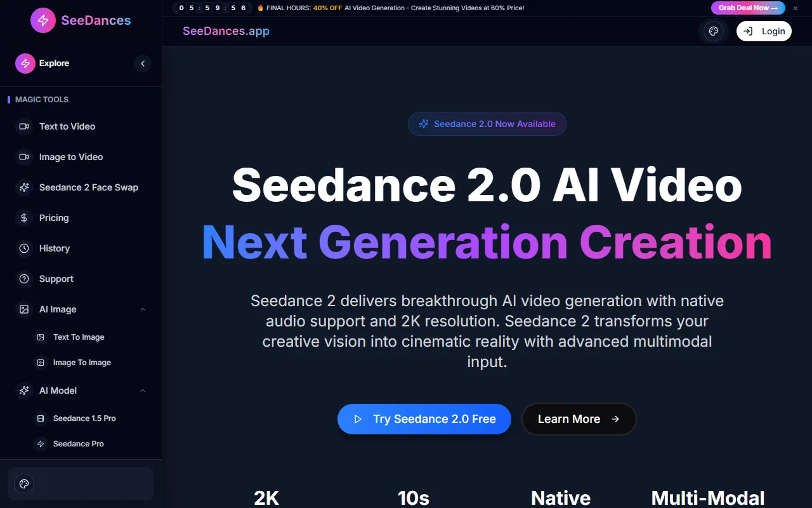Click the Seedance 1.5 Pro film icon
The height and width of the screenshot is (508, 812).
point(41,418)
